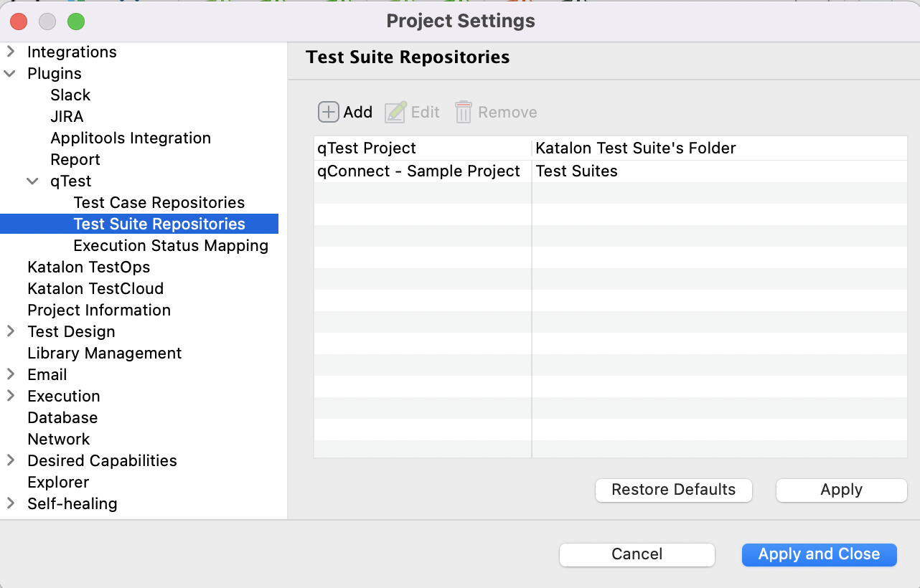
Task: Expand the Integrations section
Action: coord(10,52)
